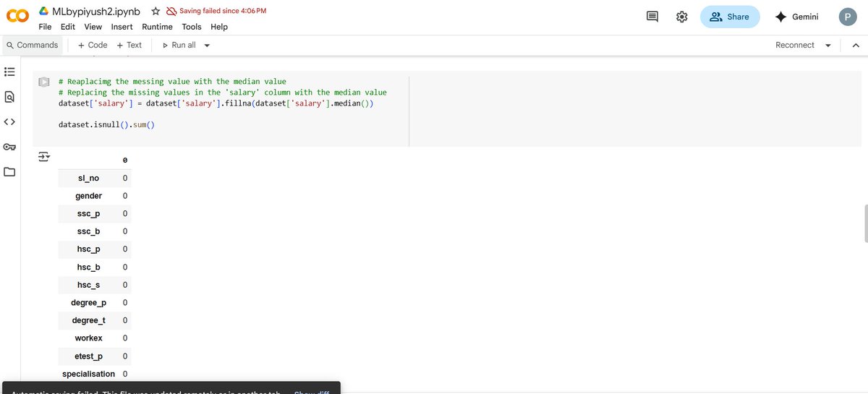Click the ssc_p row label

click(89, 214)
